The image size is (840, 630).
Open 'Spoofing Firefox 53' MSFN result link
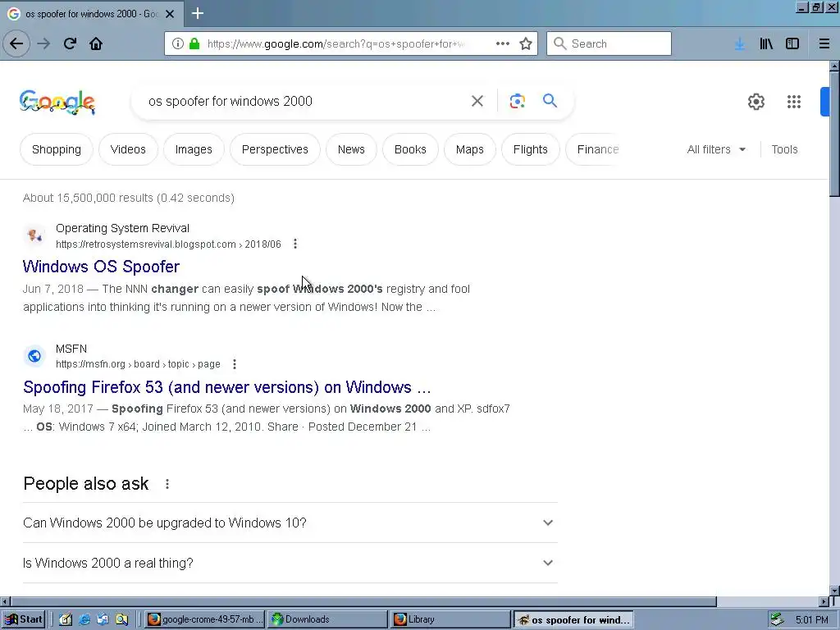click(227, 387)
